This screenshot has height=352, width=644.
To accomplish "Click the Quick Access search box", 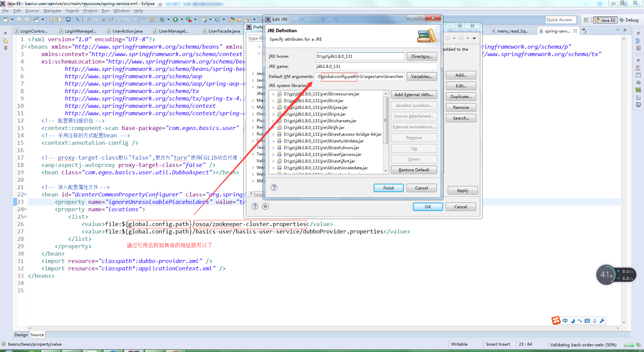I will click(x=561, y=20).
